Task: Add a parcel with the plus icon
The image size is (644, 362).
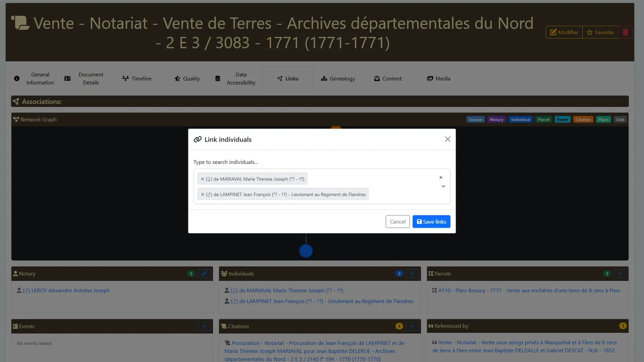Action: pos(620,274)
